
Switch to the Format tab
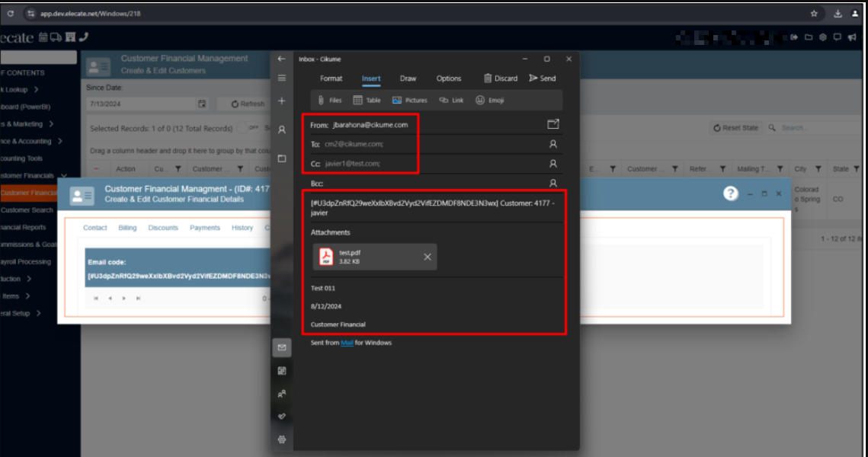tap(331, 78)
